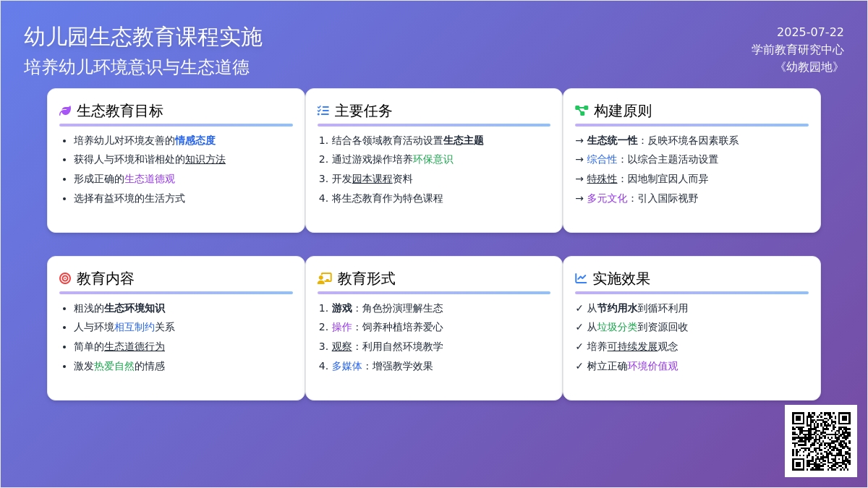Click the underlined text 生态道德行为

135,346
